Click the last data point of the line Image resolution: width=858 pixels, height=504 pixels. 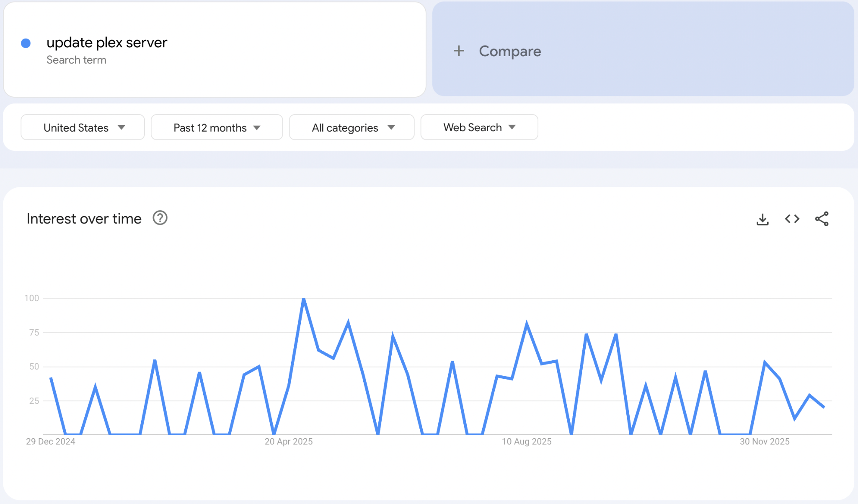pos(824,407)
